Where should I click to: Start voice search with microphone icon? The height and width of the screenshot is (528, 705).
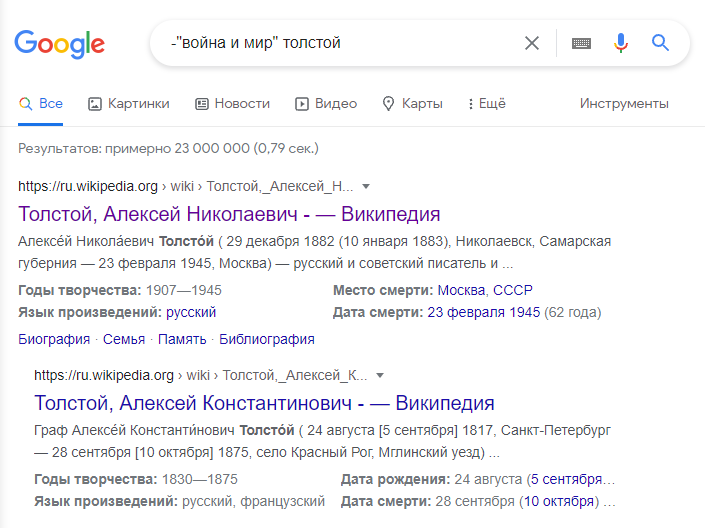click(x=621, y=43)
